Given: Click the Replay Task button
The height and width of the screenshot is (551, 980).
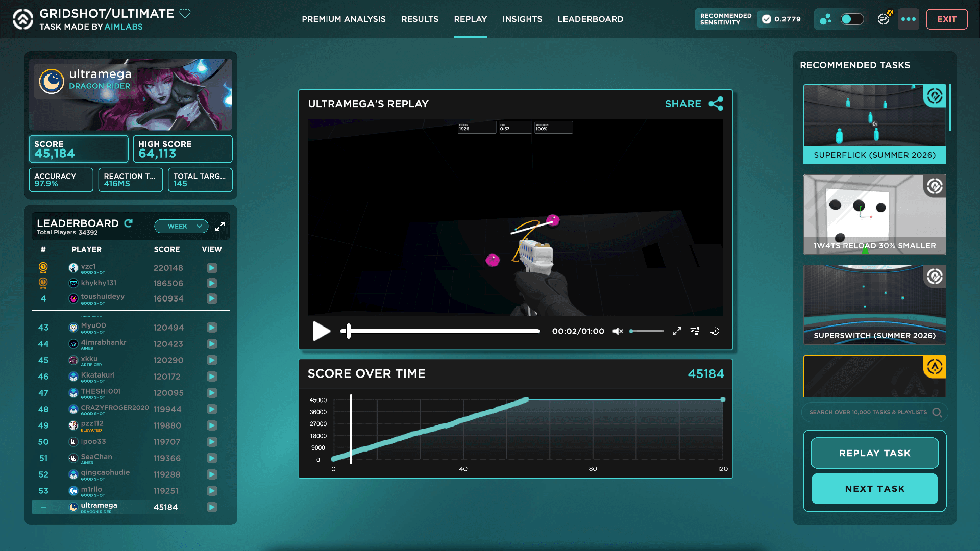Looking at the screenshot, I should (874, 453).
